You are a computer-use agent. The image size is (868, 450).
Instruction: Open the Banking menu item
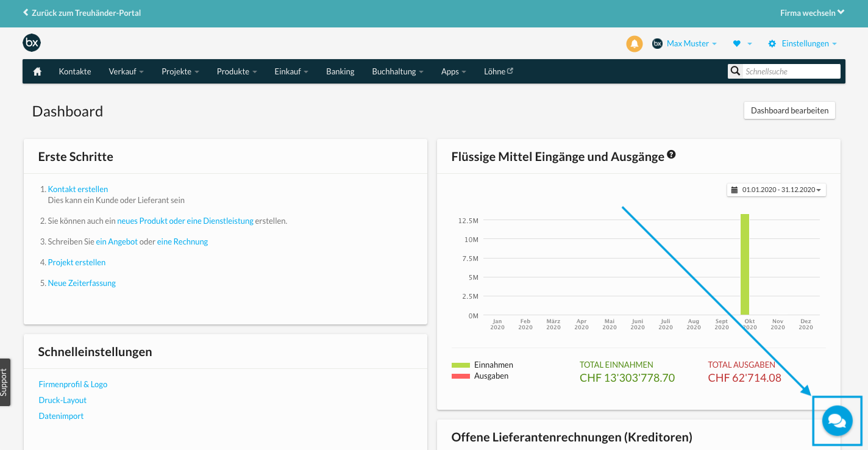pyautogui.click(x=340, y=71)
